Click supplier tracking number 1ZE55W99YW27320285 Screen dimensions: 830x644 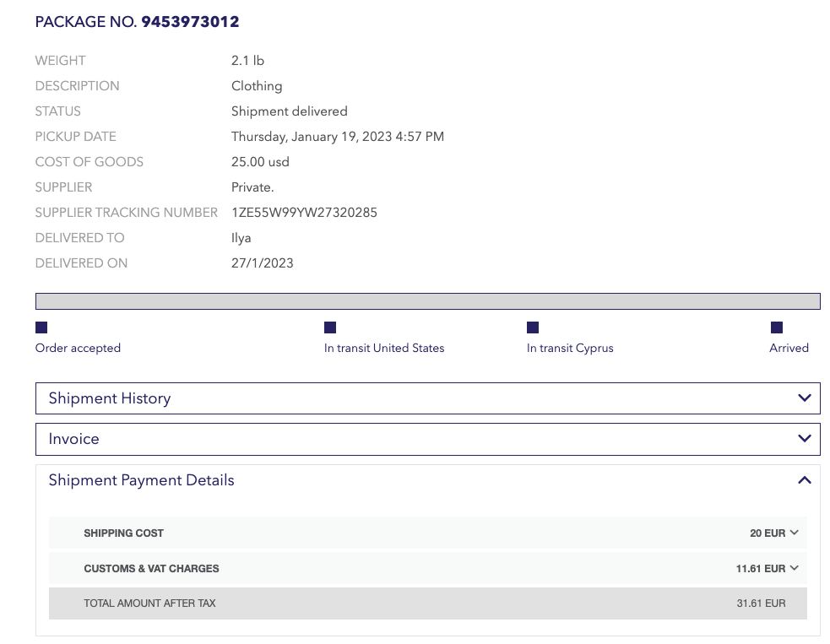pos(304,213)
